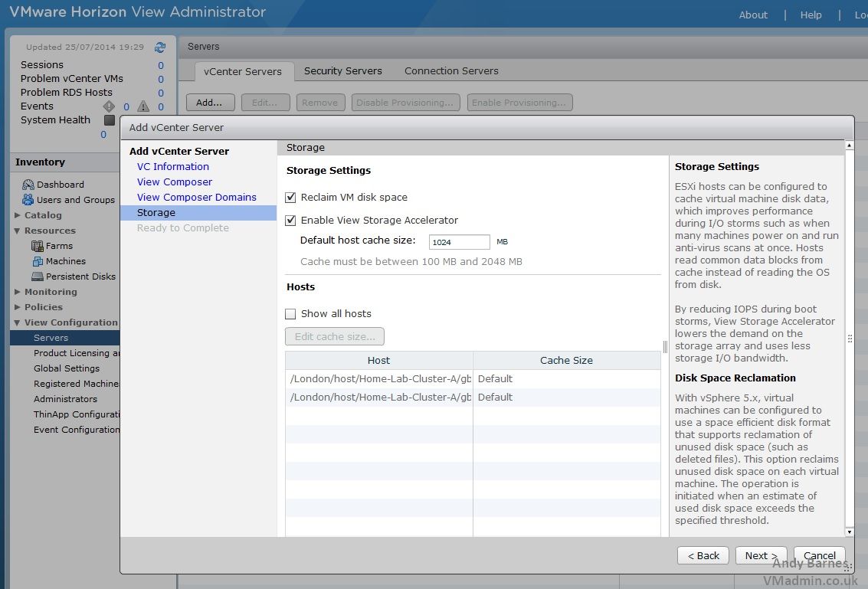This screenshot has height=589, width=868.
Task: Collapse the View Configuration section
Action: [17, 322]
